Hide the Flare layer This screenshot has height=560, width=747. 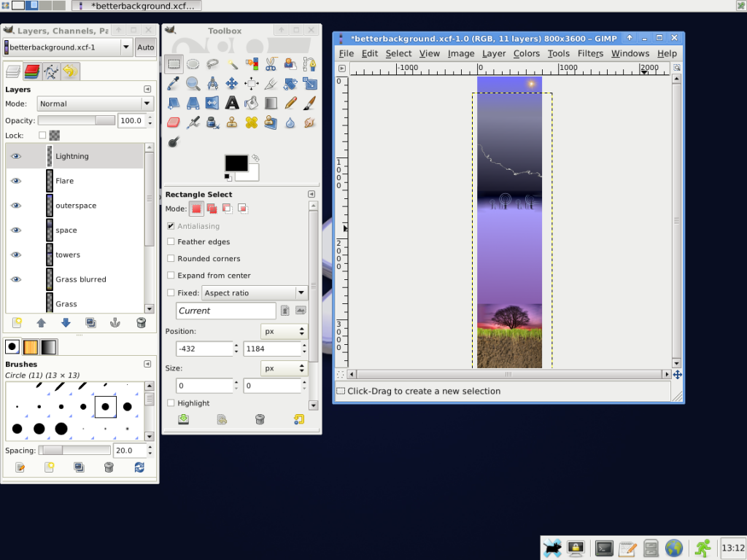point(16,181)
